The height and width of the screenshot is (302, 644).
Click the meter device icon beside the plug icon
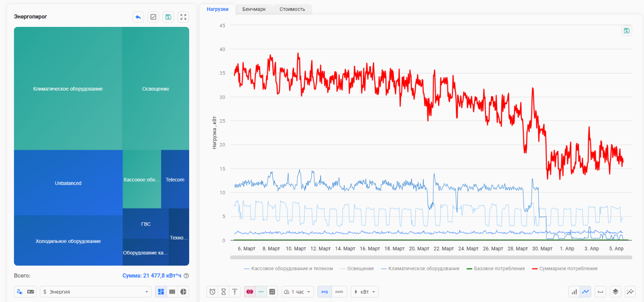point(31,292)
